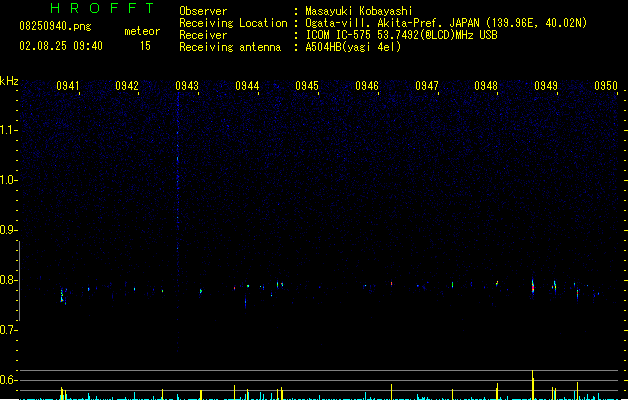Click the observer name Masayuki Kobayashi
The image size is (629, 400).
359,11
